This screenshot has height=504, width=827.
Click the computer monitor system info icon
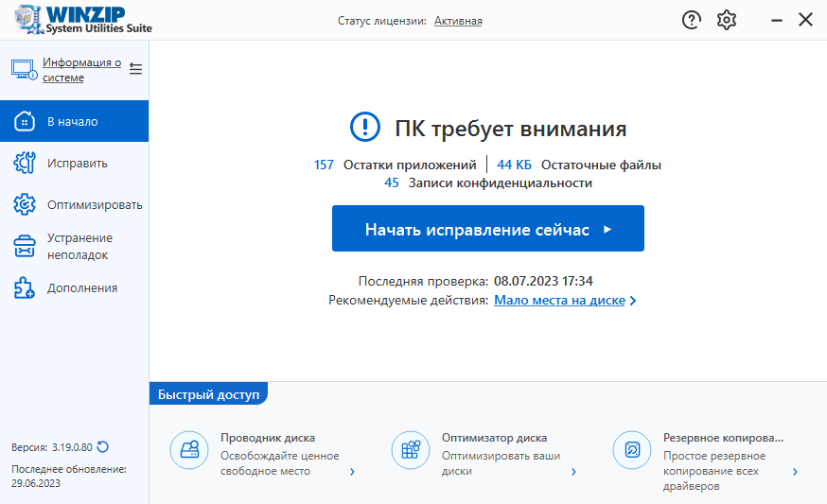click(x=23, y=70)
